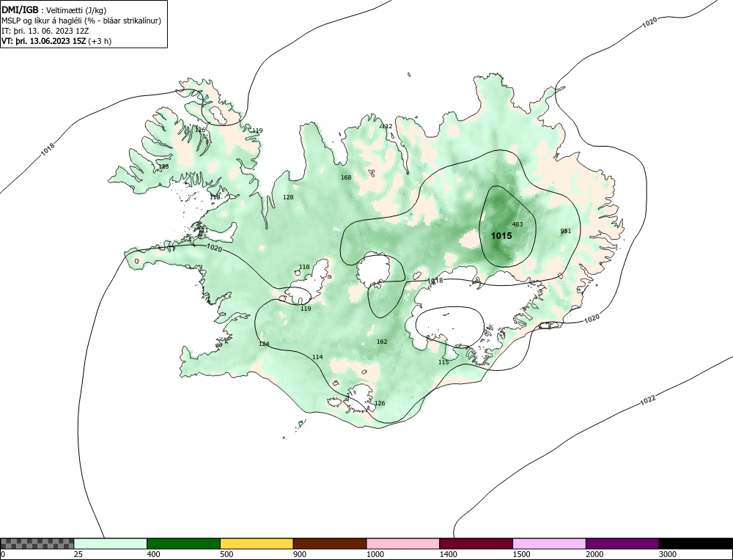The image size is (733, 560).
Task: Click the gray checkered 0–25 legend swatch
Action: tap(37, 543)
